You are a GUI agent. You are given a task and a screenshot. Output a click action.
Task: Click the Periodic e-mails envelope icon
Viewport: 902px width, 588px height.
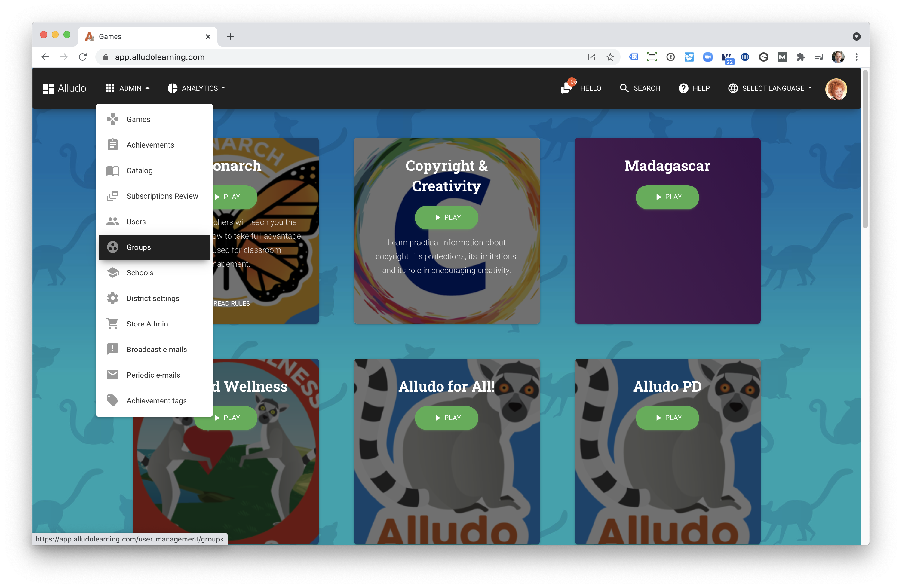pyautogui.click(x=112, y=375)
